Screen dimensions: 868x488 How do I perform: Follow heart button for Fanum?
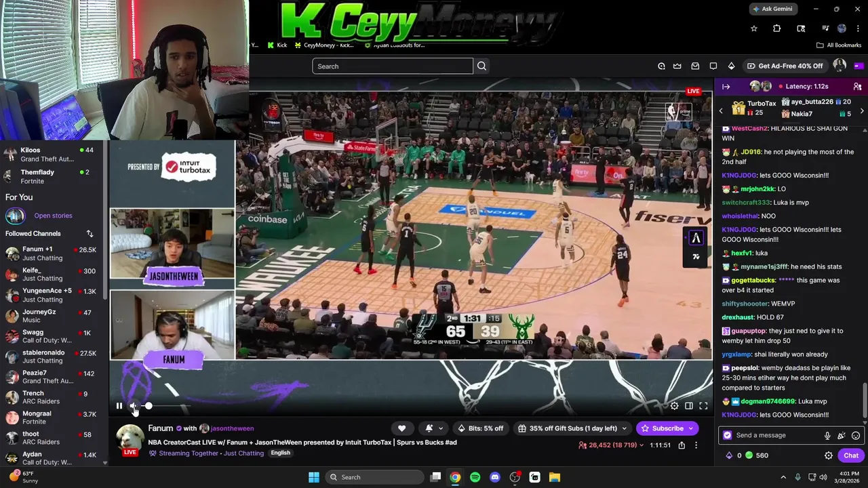pos(401,428)
